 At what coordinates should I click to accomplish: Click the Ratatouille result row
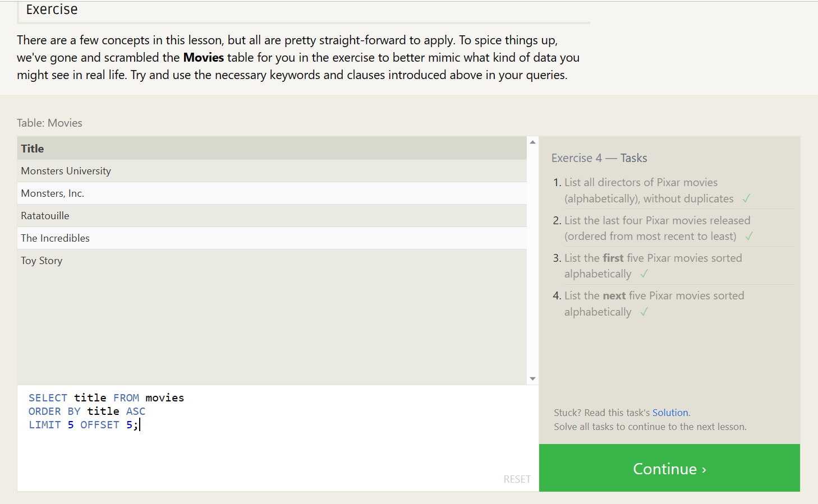[x=272, y=216]
